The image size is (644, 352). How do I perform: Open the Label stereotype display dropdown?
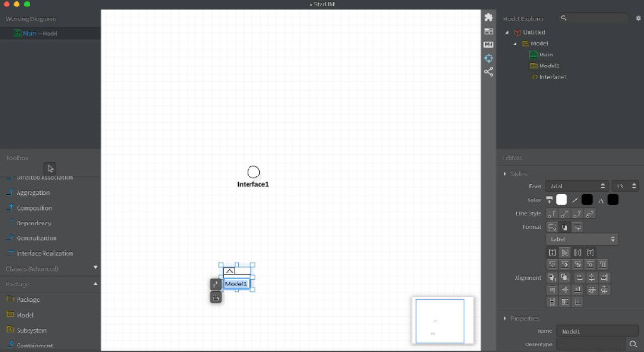(x=582, y=239)
